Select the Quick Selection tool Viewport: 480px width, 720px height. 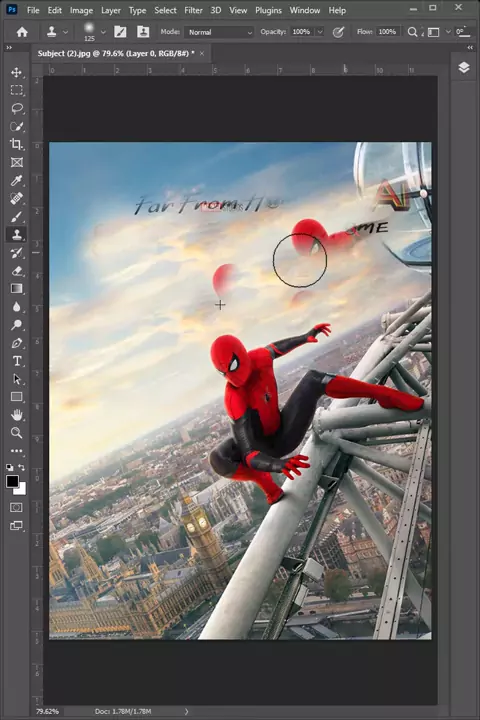click(x=17, y=127)
